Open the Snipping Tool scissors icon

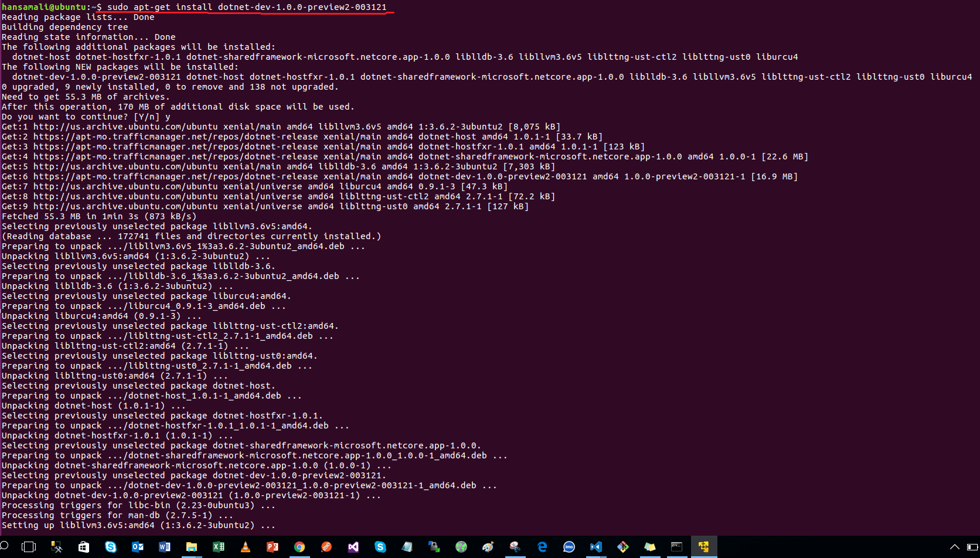click(x=515, y=547)
